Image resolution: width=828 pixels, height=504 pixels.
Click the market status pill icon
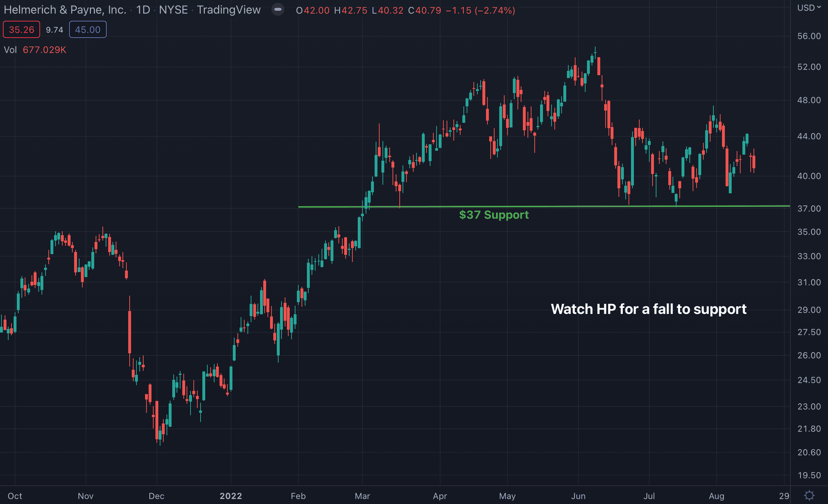pyautogui.click(x=278, y=10)
